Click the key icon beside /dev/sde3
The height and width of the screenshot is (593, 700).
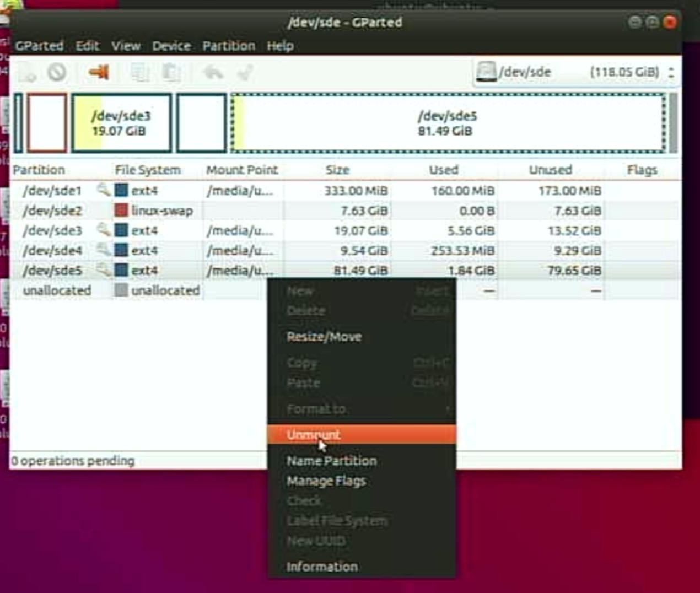tap(103, 230)
